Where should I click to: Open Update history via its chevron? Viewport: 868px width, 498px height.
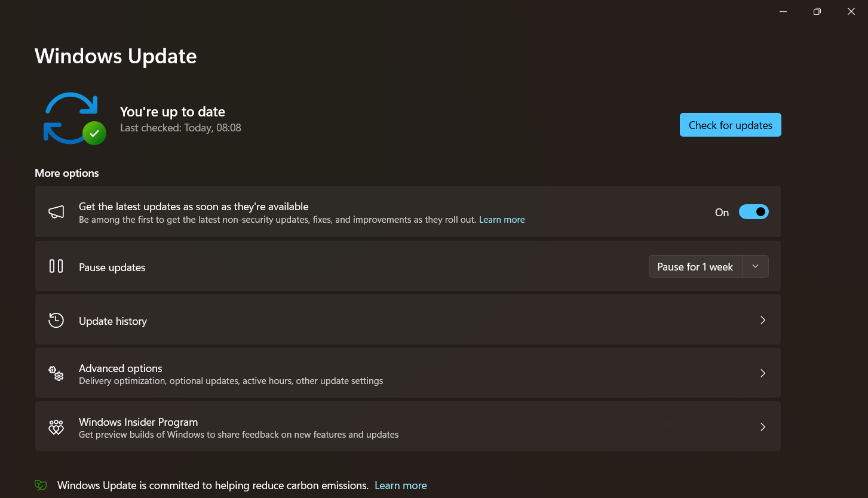click(763, 320)
